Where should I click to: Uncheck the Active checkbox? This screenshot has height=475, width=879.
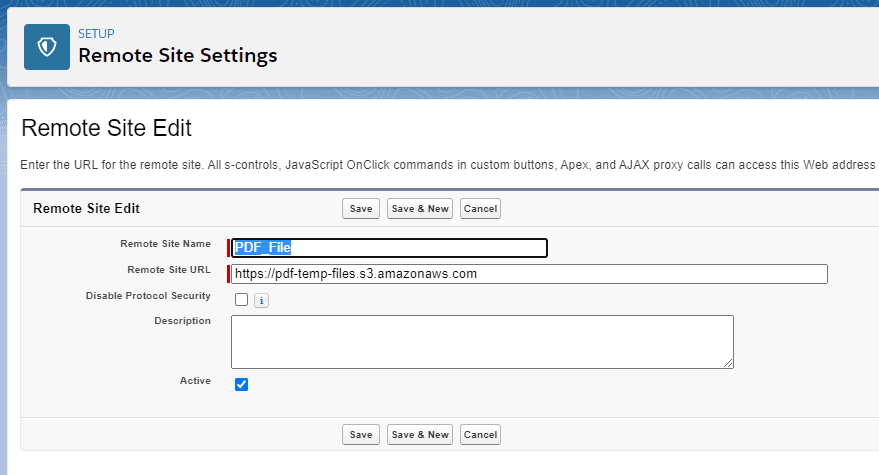241,384
